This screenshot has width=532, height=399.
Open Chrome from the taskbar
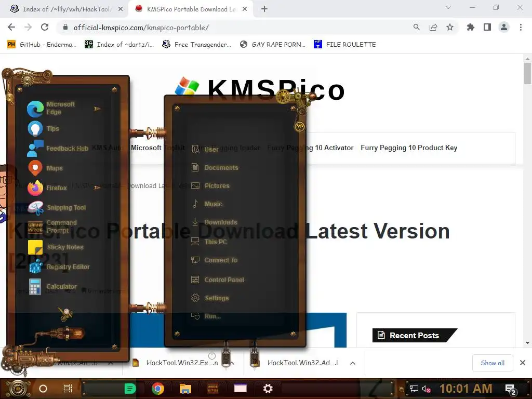[x=158, y=389]
